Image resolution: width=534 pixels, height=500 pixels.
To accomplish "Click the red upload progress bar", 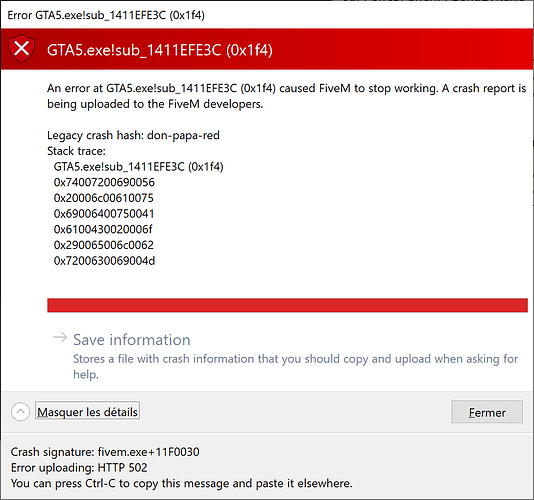I will (x=287, y=305).
